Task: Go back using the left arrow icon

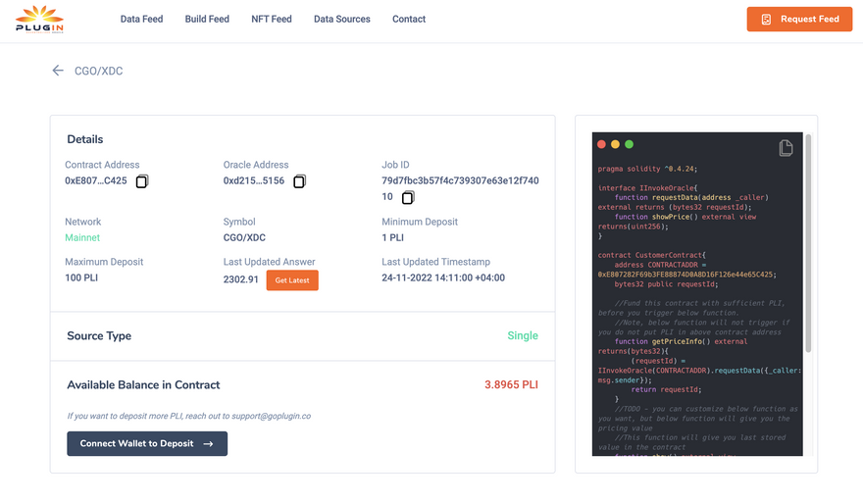Action: coord(58,71)
